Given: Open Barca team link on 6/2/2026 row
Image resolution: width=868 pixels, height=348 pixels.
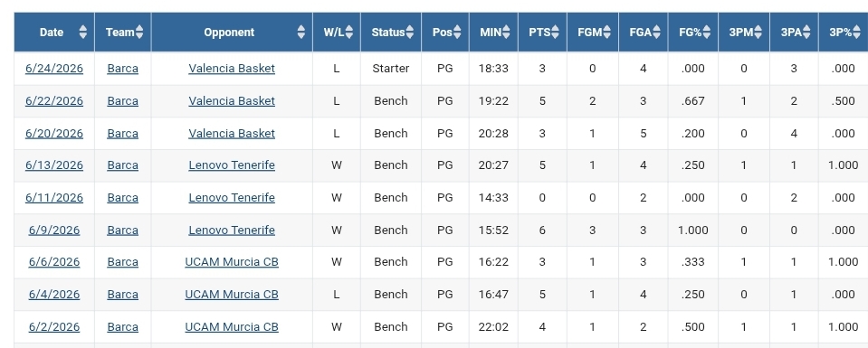Looking at the screenshot, I should [x=123, y=327].
